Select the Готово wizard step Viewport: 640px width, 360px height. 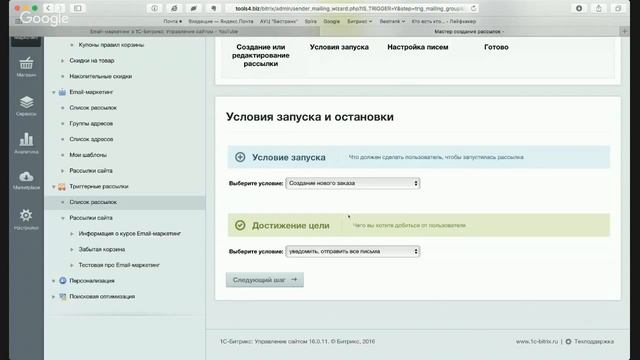coord(496,47)
